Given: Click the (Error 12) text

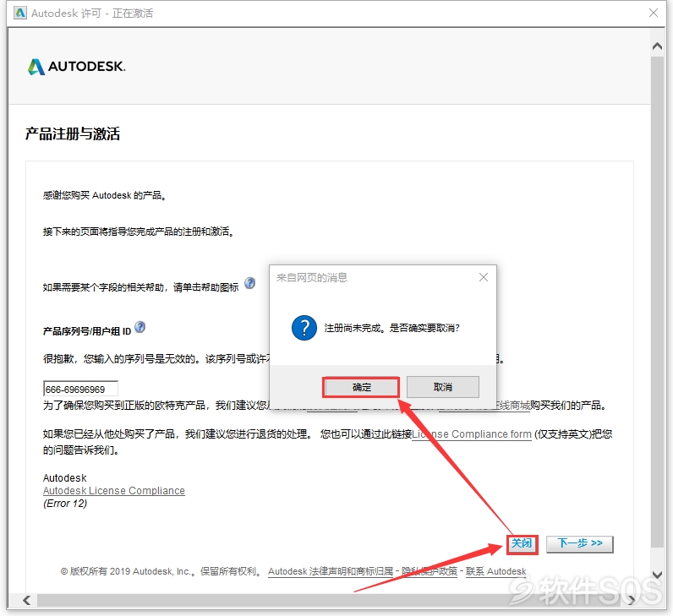Looking at the screenshot, I should click(65, 503).
